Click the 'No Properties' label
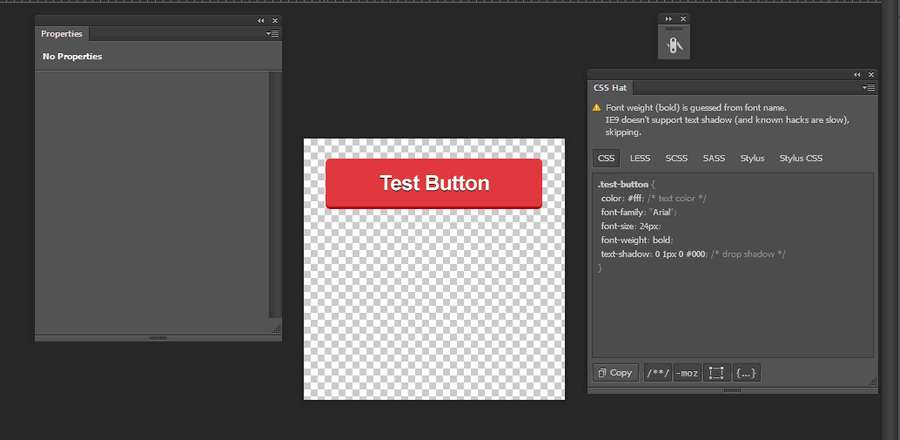Screen dimensions: 900x440 [x=72, y=56]
